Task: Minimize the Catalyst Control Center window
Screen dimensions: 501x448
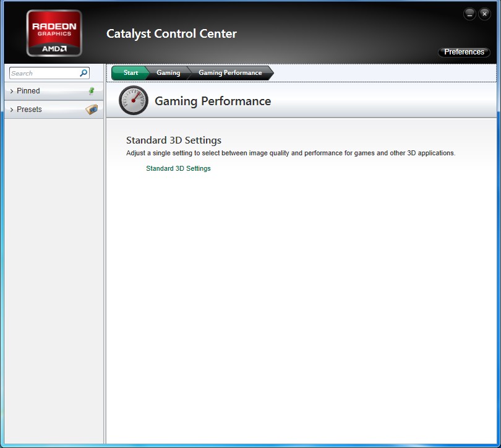Action: coord(469,14)
